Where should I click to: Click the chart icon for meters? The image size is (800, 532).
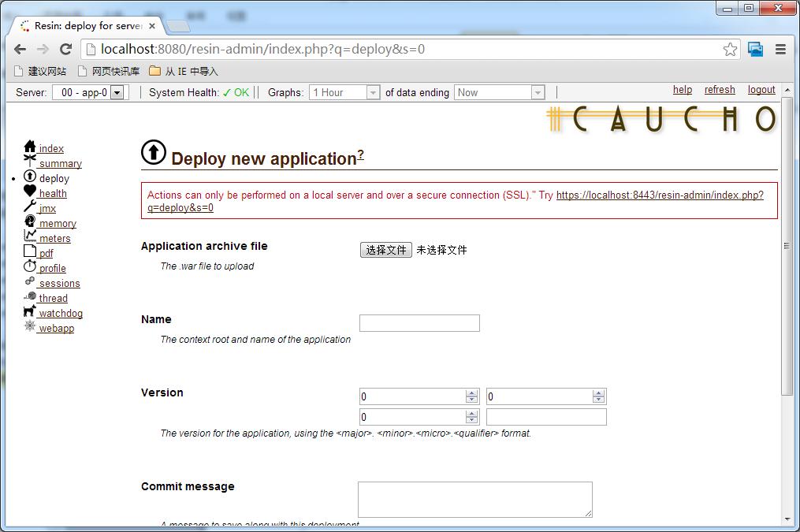click(30, 236)
